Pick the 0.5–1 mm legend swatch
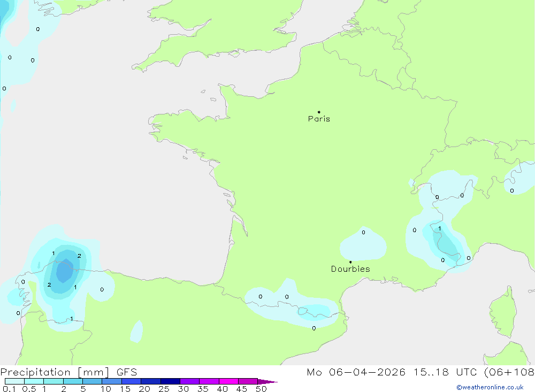The width and height of the screenshot is (535, 392). [x=34, y=381]
